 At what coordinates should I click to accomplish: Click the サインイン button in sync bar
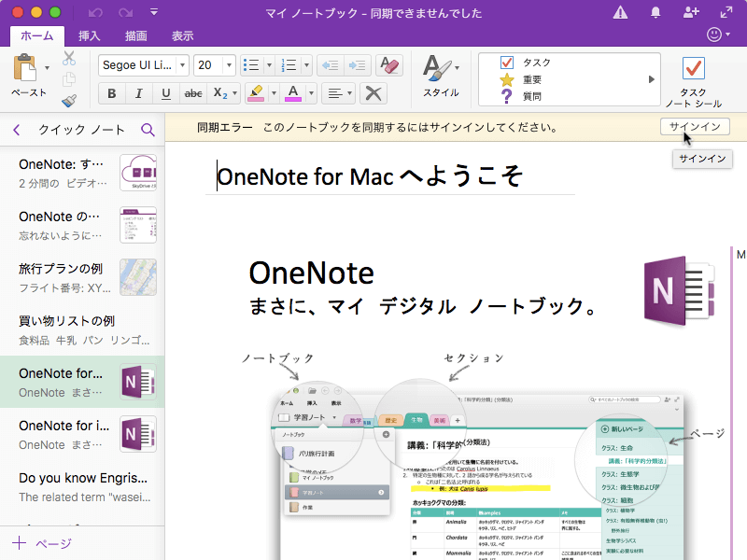(695, 127)
